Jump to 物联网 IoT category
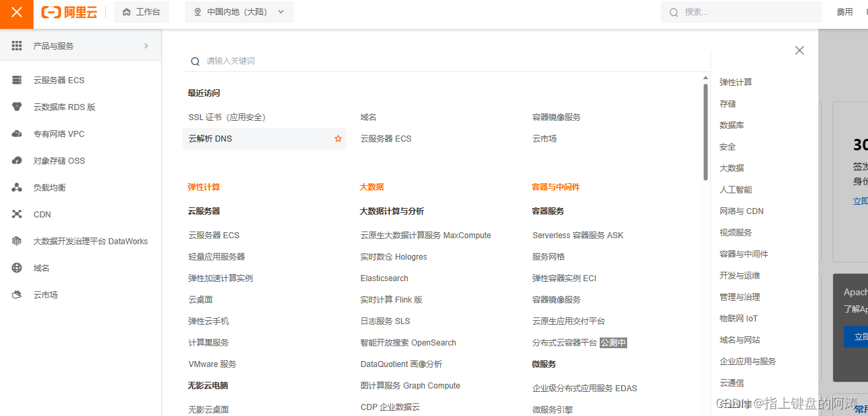 (x=739, y=319)
